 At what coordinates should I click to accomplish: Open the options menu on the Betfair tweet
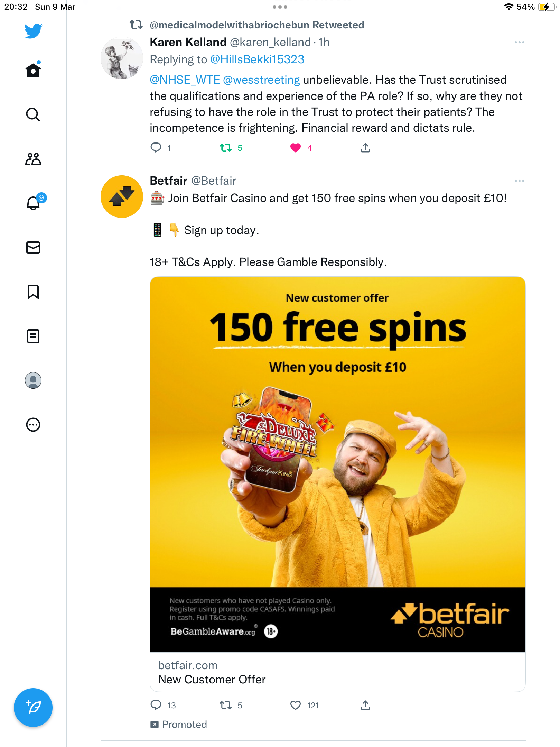coord(519,181)
